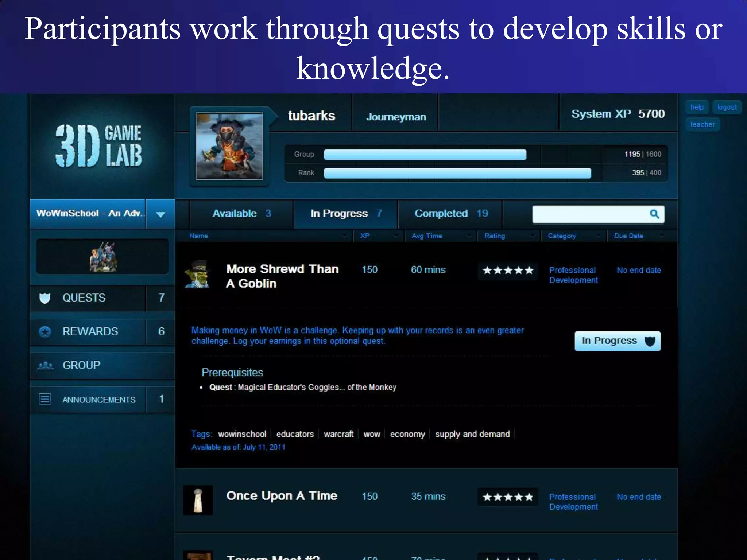
Task: Click the Once Upon A Time quest icon
Action: click(x=198, y=500)
